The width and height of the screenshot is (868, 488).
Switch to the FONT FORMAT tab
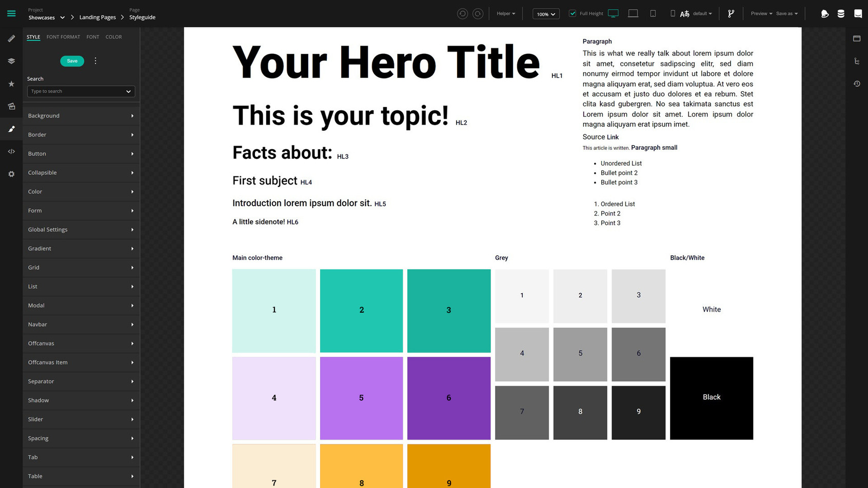(x=63, y=37)
